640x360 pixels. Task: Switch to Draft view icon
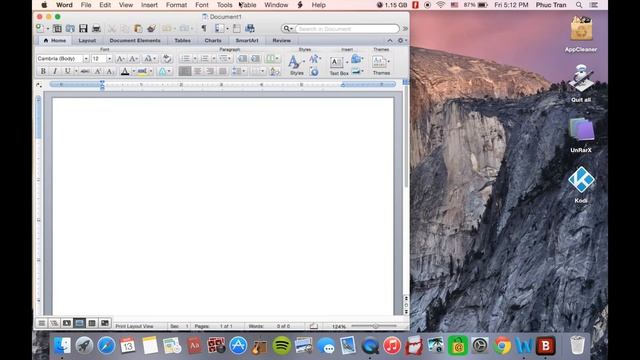click(42, 323)
